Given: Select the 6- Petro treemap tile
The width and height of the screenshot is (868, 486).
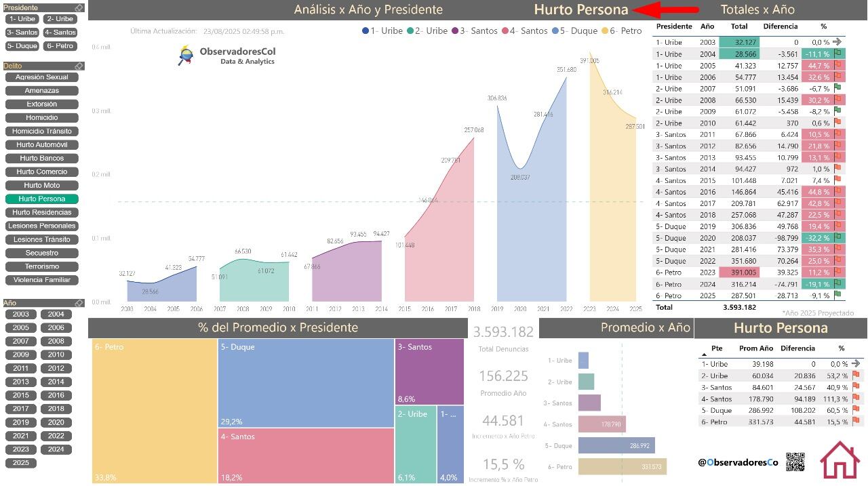Looking at the screenshot, I should pos(154,411).
